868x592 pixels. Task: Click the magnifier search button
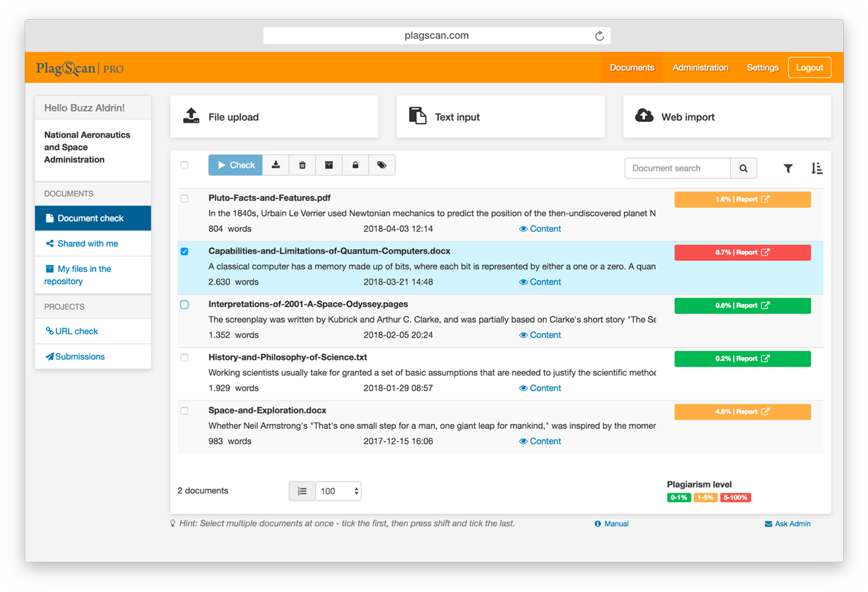click(743, 168)
